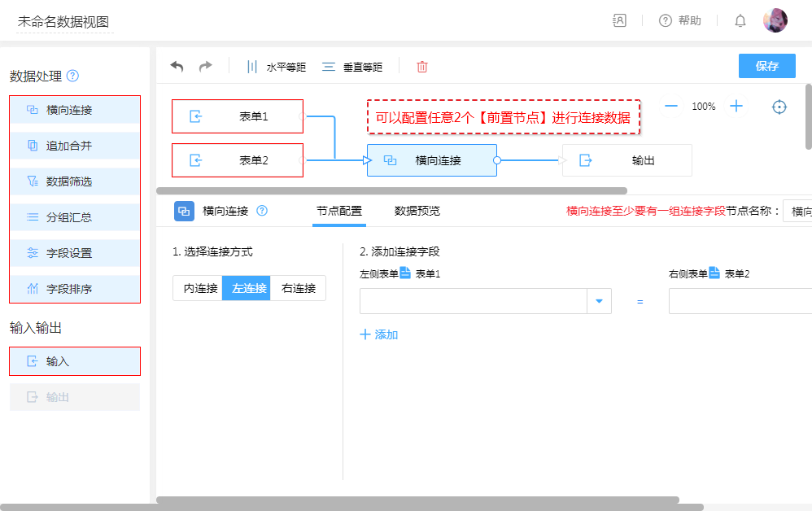Switch to the 节点配置 tab
The image size is (812, 511).
click(339, 211)
